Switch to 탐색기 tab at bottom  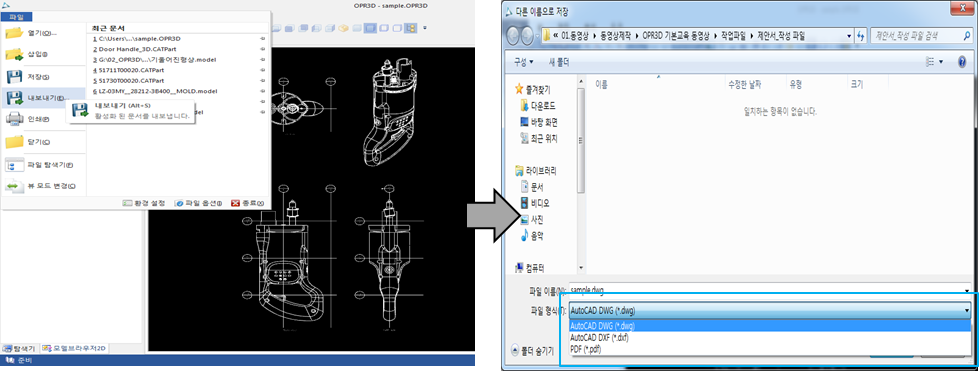19,348
